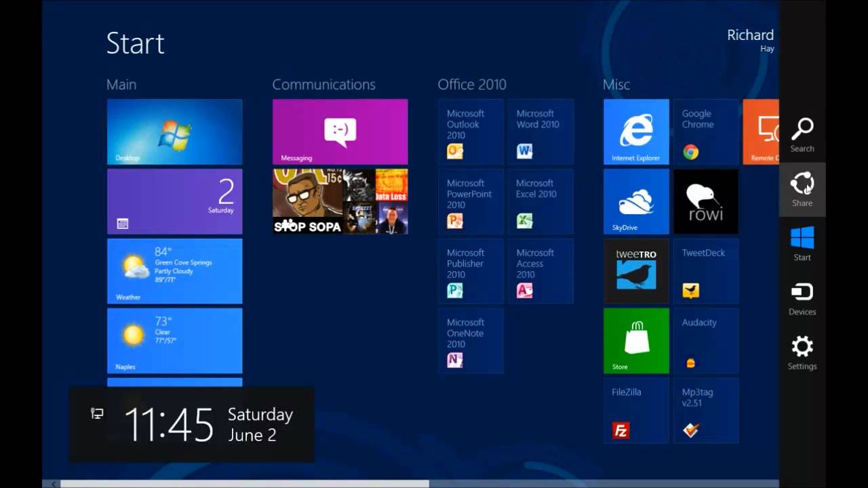Image resolution: width=868 pixels, height=488 pixels.
Task: Open the Share charm
Action: 802,189
